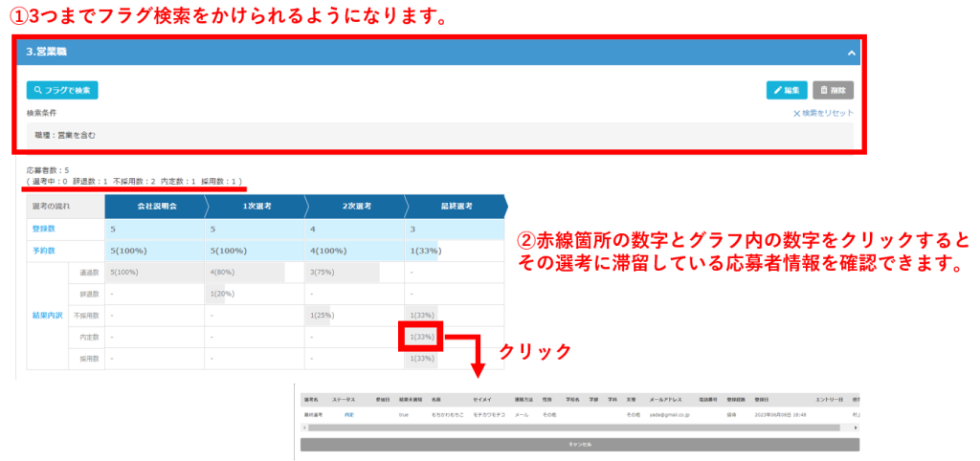Select the 最終選考 stage header

(x=453, y=206)
